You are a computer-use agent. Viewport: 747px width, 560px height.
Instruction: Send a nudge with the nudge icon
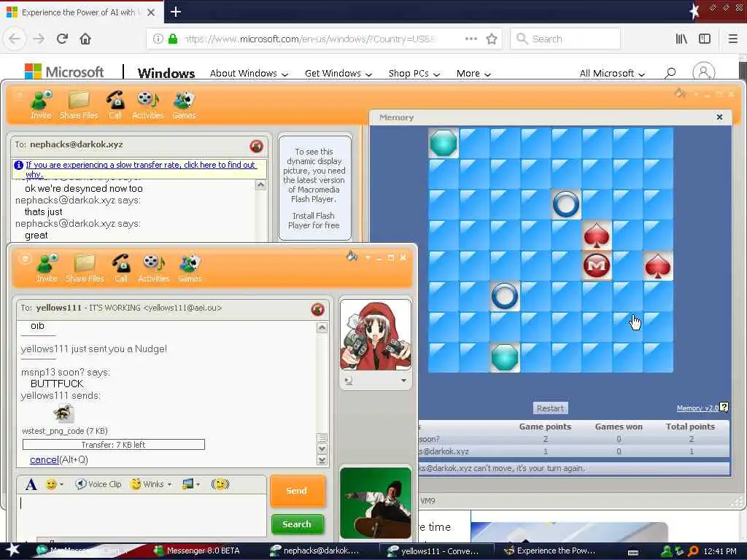[220, 484]
